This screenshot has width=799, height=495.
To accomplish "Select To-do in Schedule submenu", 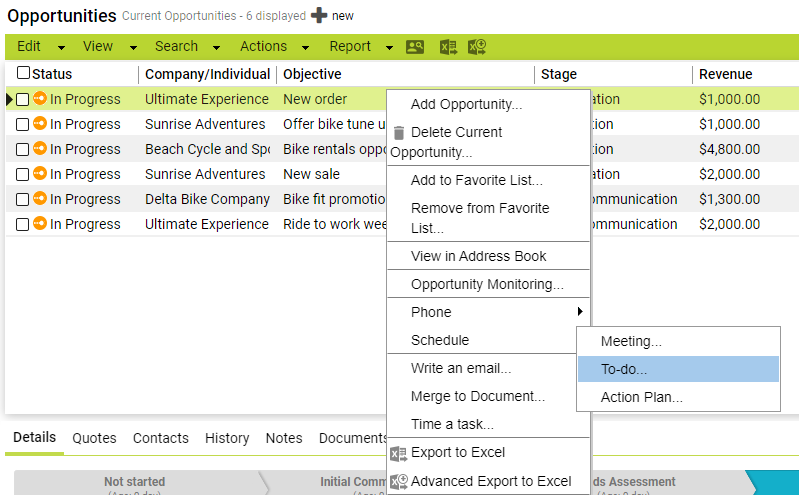I will [x=678, y=369].
